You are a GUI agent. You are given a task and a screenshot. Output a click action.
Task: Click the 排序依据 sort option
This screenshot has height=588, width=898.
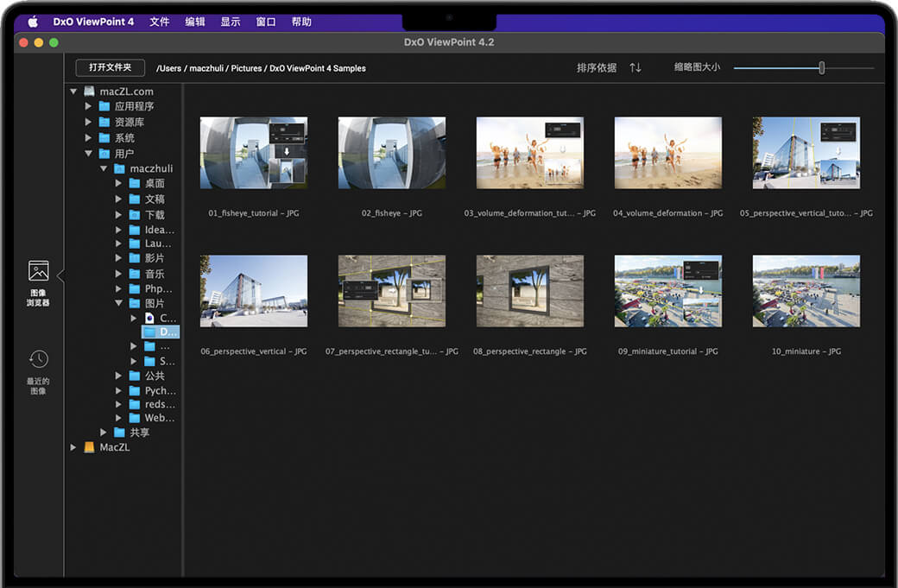(x=598, y=67)
